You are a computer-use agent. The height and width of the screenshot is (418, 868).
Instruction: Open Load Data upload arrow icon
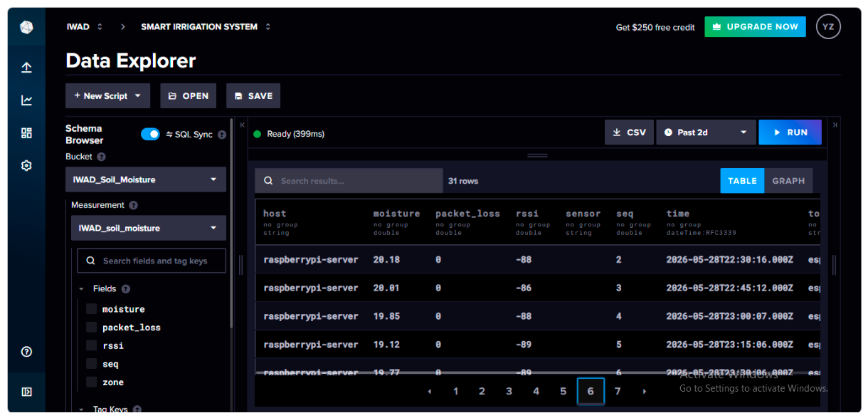tap(26, 68)
